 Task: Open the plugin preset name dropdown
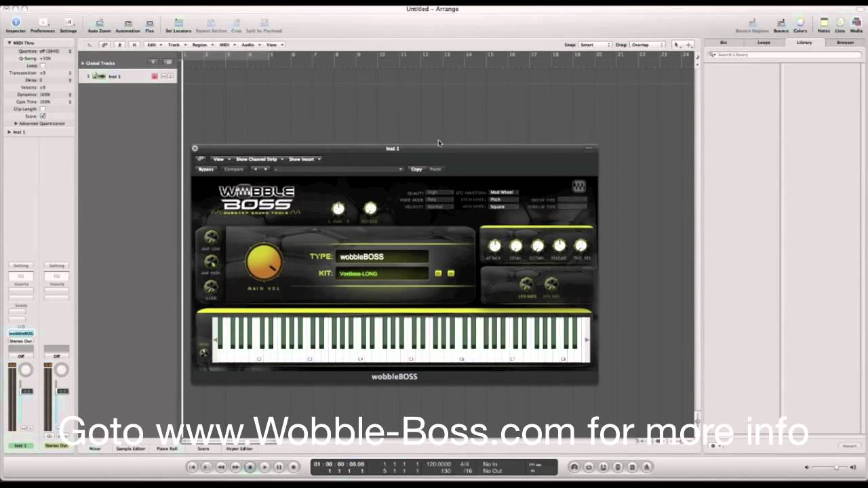point(338,169)
